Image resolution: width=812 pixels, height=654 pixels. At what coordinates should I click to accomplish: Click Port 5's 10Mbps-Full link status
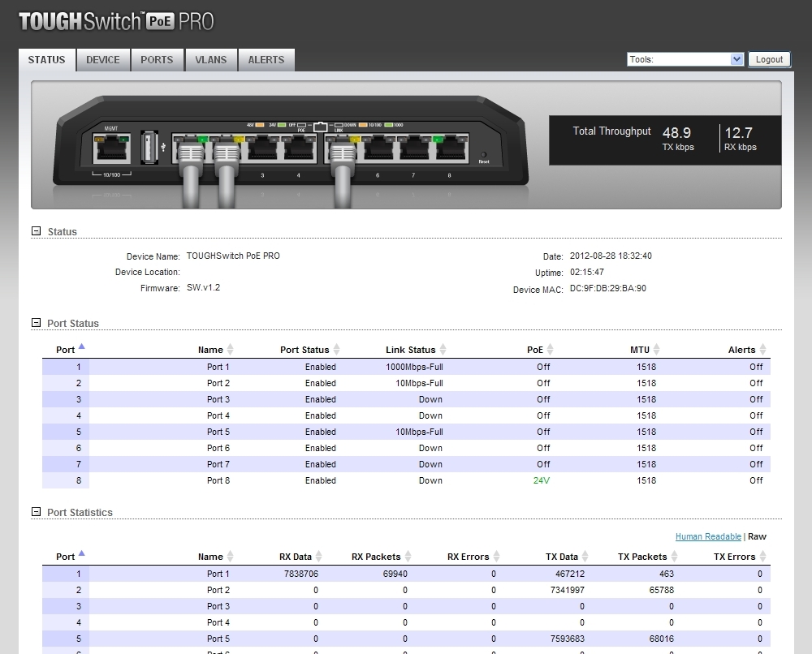click(x=419, y=432)
